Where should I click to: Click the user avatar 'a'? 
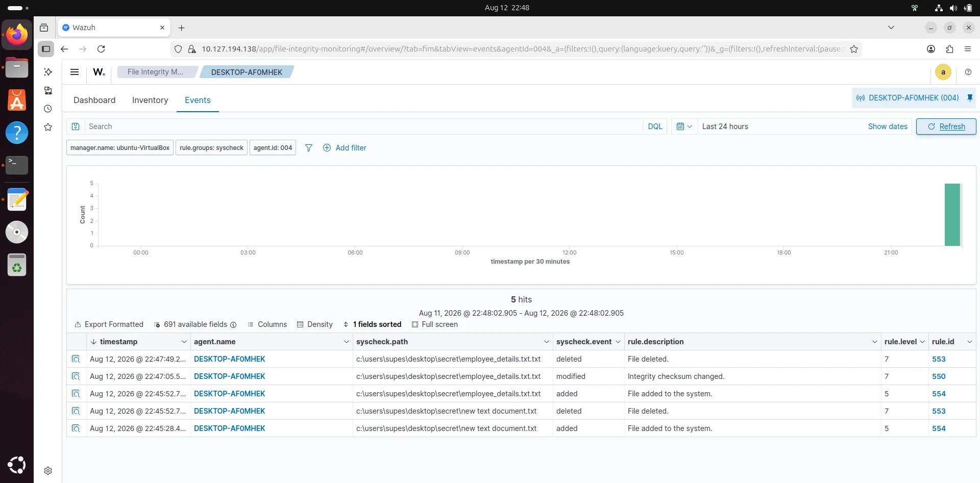coord(943,72)
